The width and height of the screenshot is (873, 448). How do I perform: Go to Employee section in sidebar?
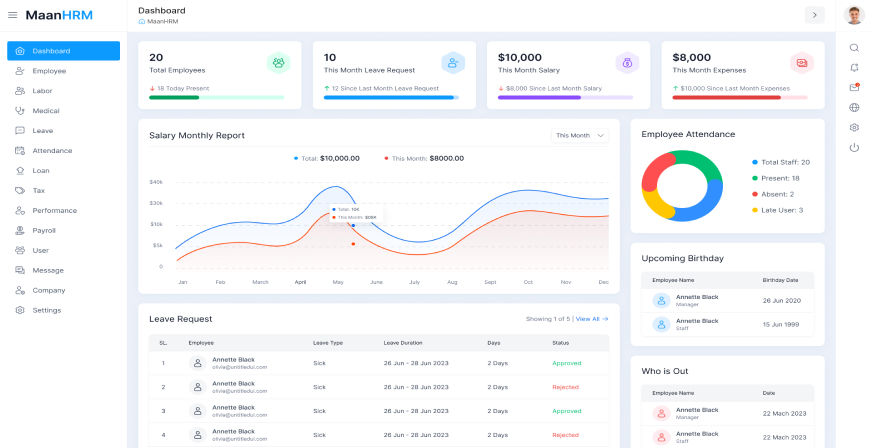click(x=49, y=71)
